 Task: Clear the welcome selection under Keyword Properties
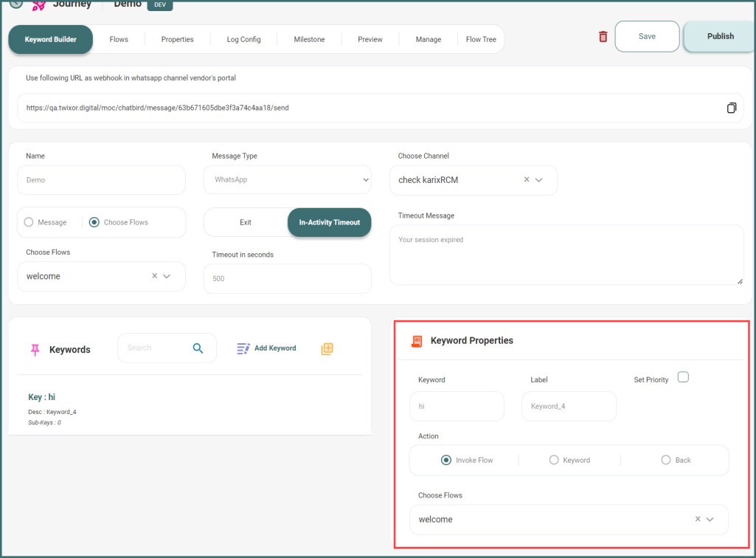[698, 519]
